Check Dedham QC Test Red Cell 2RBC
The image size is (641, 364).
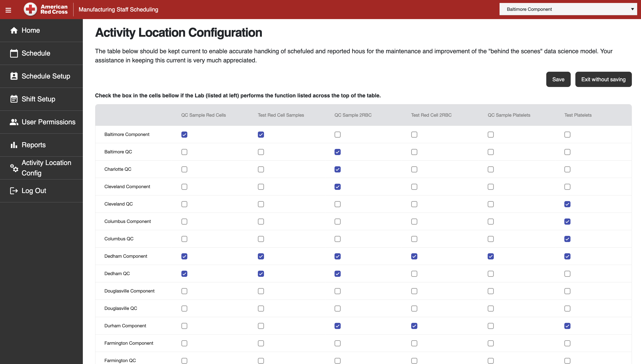[414, 274]
